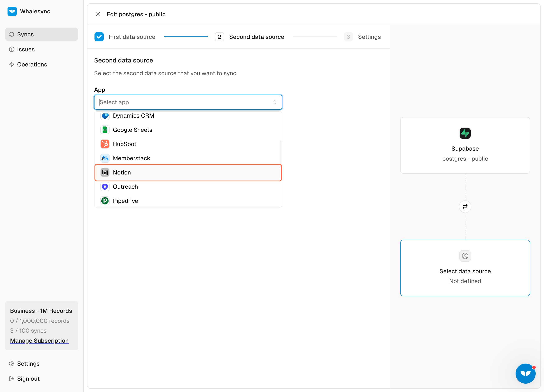This screenshot has width=544, height=392.
Task: Click the 'Second data source' section heading
Action: 124,60
